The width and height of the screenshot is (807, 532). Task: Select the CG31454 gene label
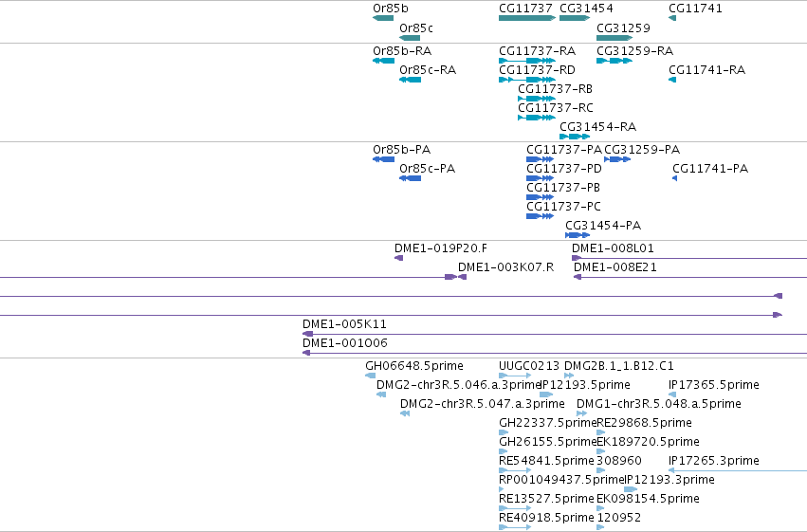pos(586,9)
